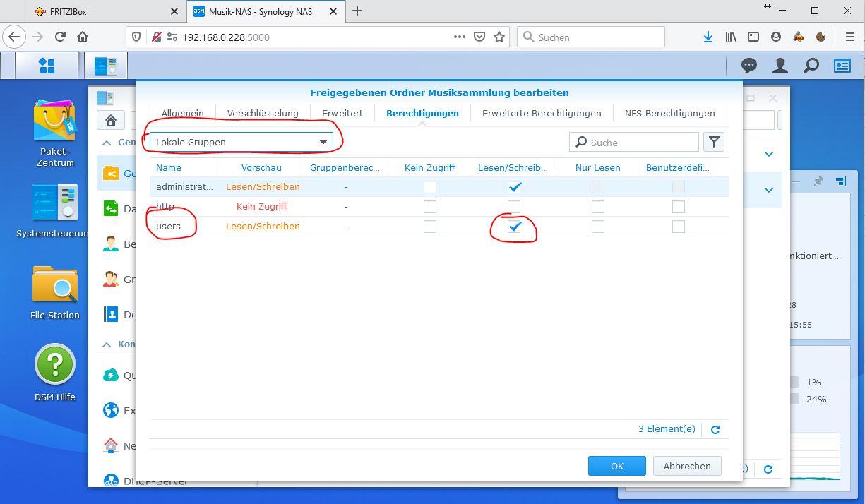Screen dimensions: 865x504
Task: Open a new Firefox tab
Action: pos(357,11)
